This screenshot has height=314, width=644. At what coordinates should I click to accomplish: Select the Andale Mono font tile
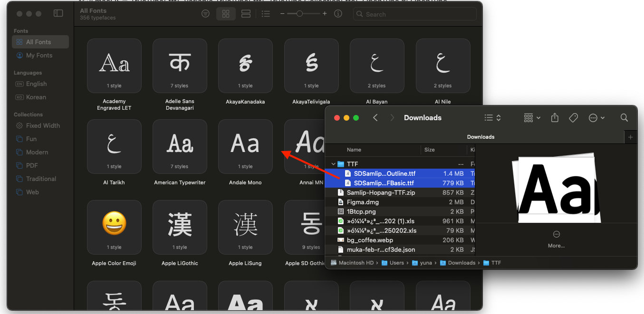(245, 146)
